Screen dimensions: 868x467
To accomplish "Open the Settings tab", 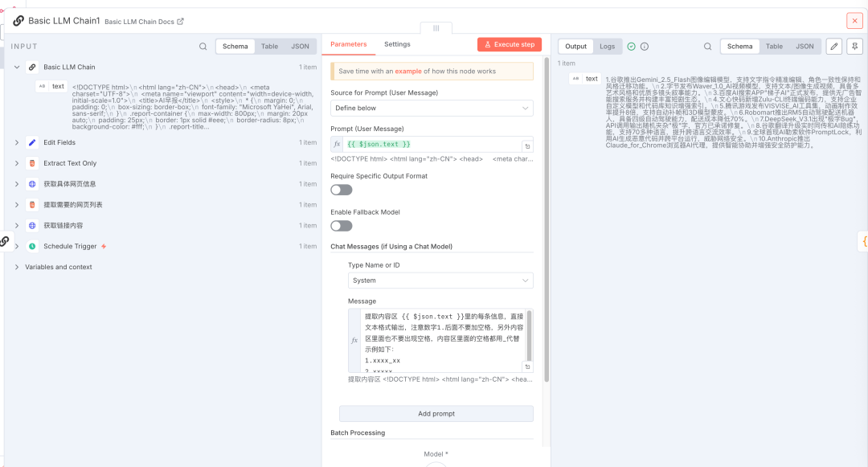I will click(x=397, y=44).
